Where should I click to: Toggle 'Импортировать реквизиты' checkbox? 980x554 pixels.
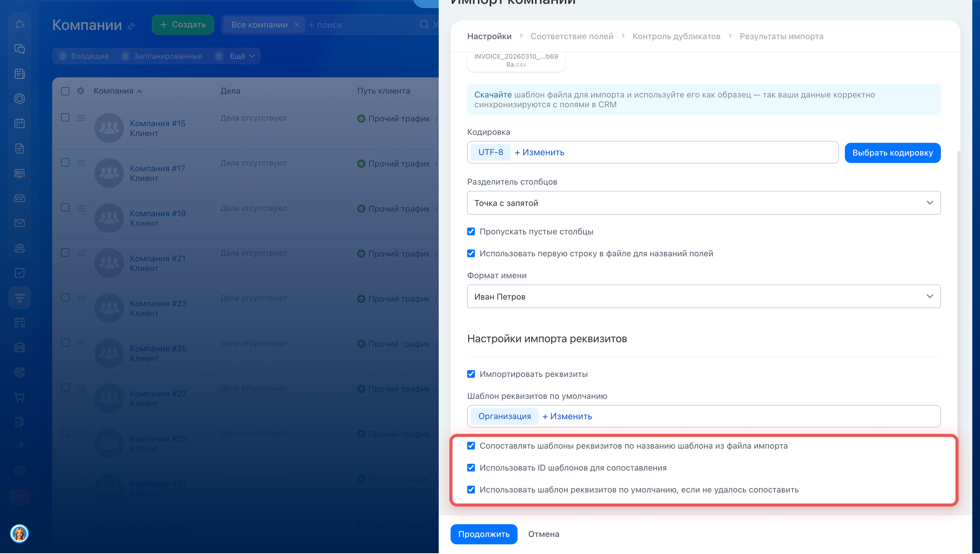point(471,374)
